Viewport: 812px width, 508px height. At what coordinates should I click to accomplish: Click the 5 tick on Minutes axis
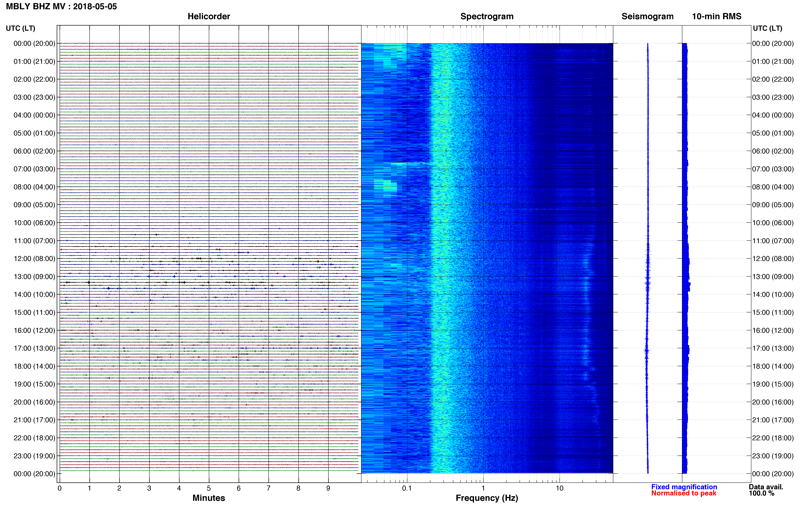(x=209, y=488)
